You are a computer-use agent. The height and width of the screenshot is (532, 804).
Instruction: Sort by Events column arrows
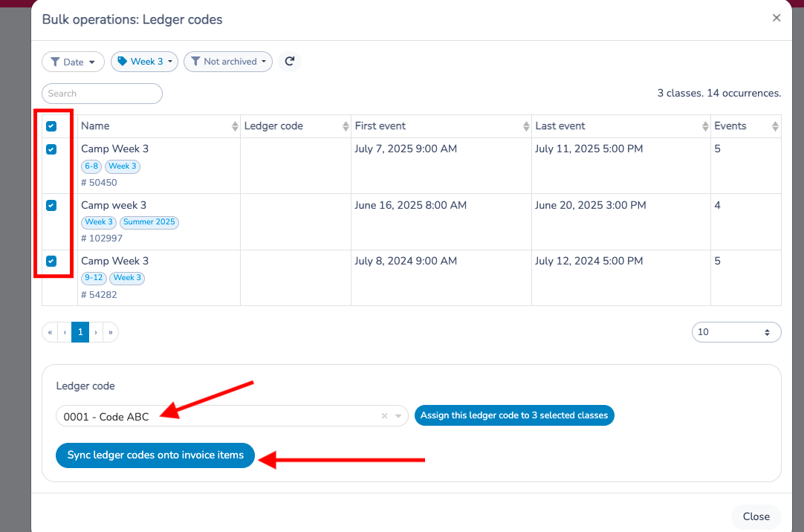pos(775,126)
